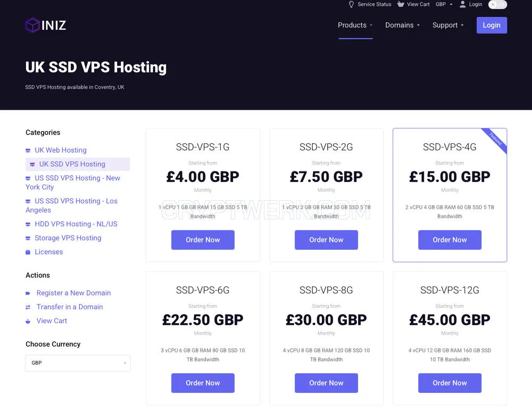Click the sidebar View Cart basket icon
532x420 pixels.
[x=28, y=321]
